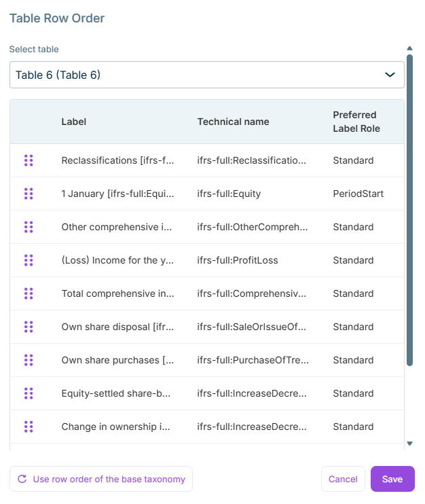This screenshot has width=425, height=504.
Task: Click scrollbar up arrow
Action: (409, 48)
